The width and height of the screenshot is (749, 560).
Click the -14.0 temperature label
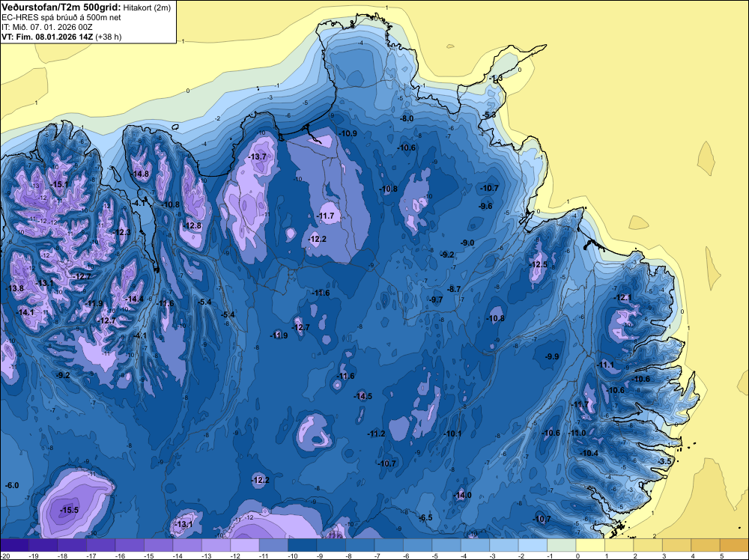(x=462, y=496)
